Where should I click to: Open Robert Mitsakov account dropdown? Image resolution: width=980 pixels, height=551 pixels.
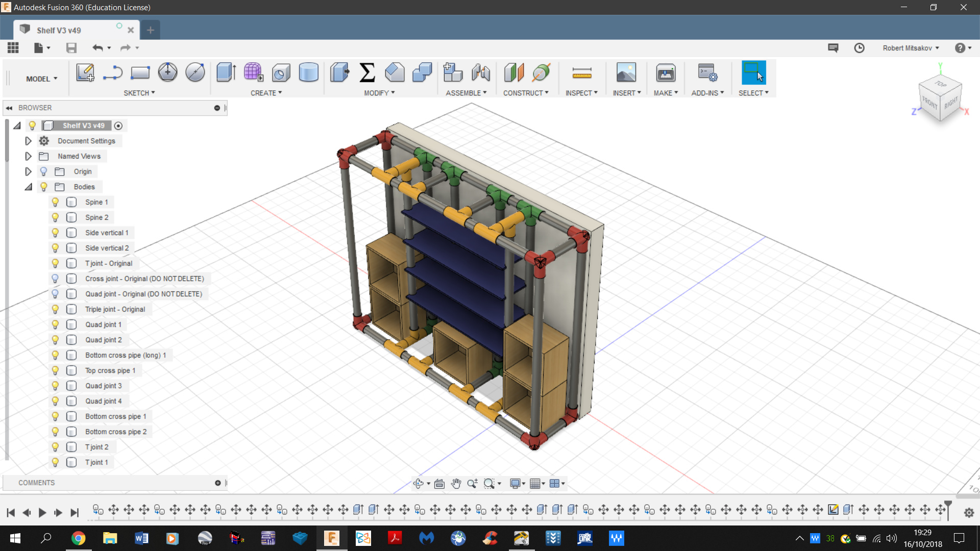click(911, 47)
